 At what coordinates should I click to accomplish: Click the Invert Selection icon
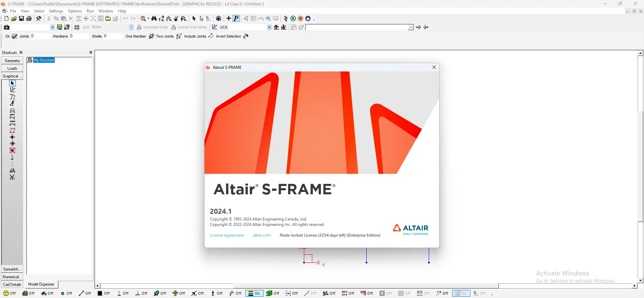click(246, 36)
